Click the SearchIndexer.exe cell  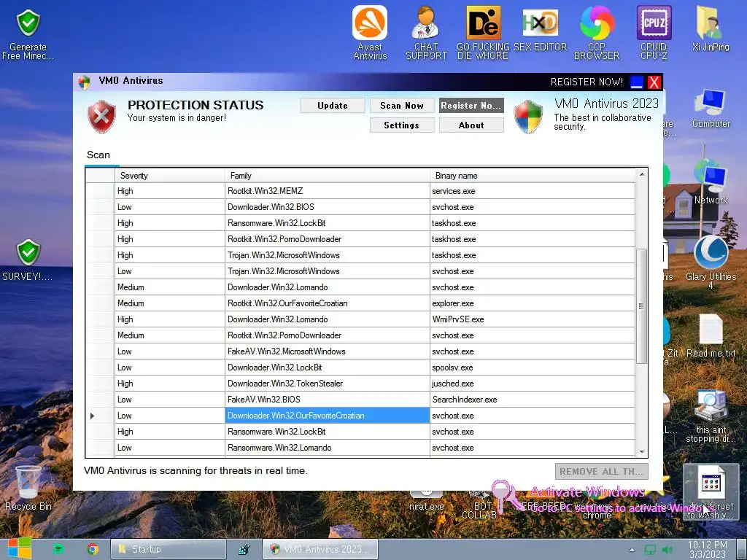[x=532, y=400]
